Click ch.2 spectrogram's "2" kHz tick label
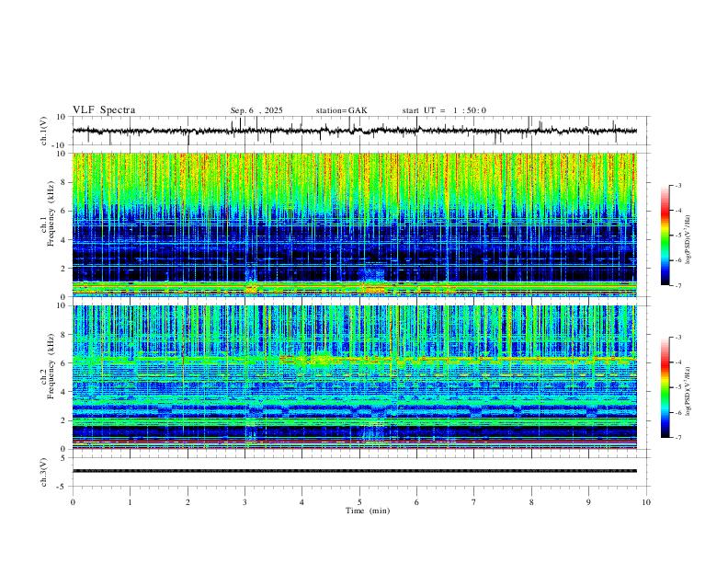 [64, 420]
